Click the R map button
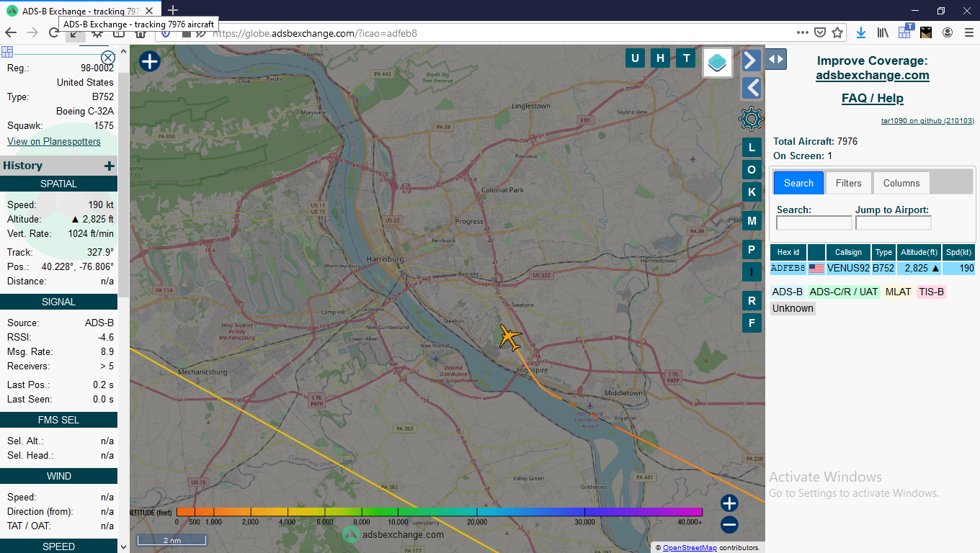The width and height of the screenshot is (980, 553). 752,301
